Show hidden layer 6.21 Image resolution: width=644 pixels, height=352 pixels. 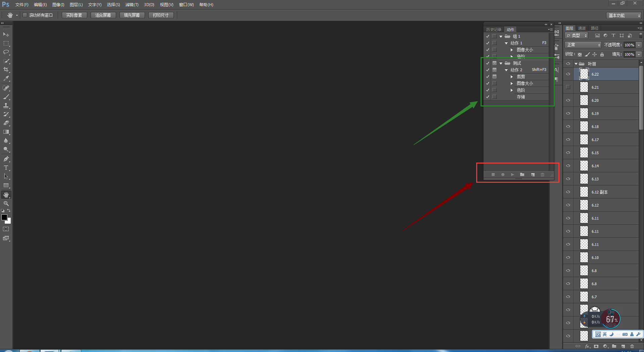tap(568, 87)
